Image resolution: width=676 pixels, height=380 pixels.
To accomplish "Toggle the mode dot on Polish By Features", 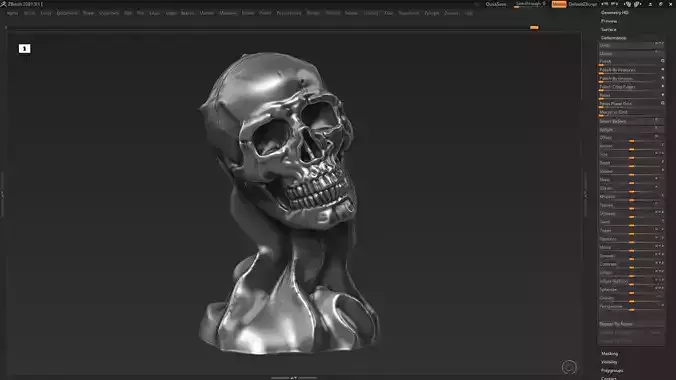I will 663,69.
